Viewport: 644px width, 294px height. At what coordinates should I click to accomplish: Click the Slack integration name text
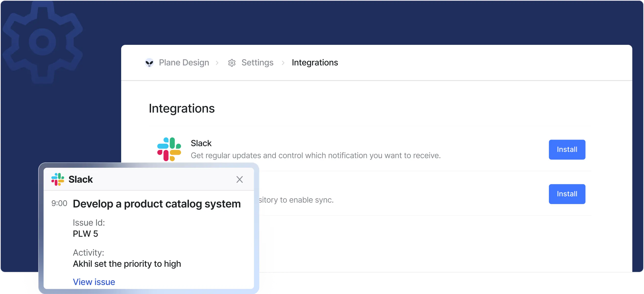coord(201,143)
